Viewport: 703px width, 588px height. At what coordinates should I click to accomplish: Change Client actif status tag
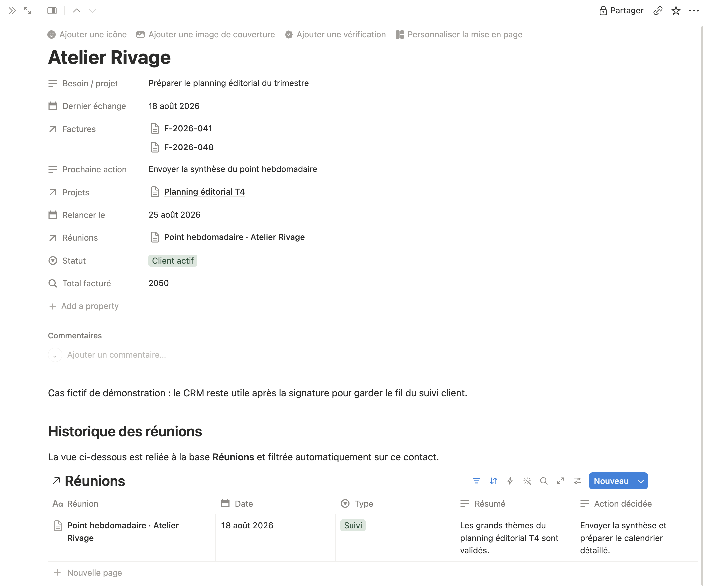tap(173, 261)
